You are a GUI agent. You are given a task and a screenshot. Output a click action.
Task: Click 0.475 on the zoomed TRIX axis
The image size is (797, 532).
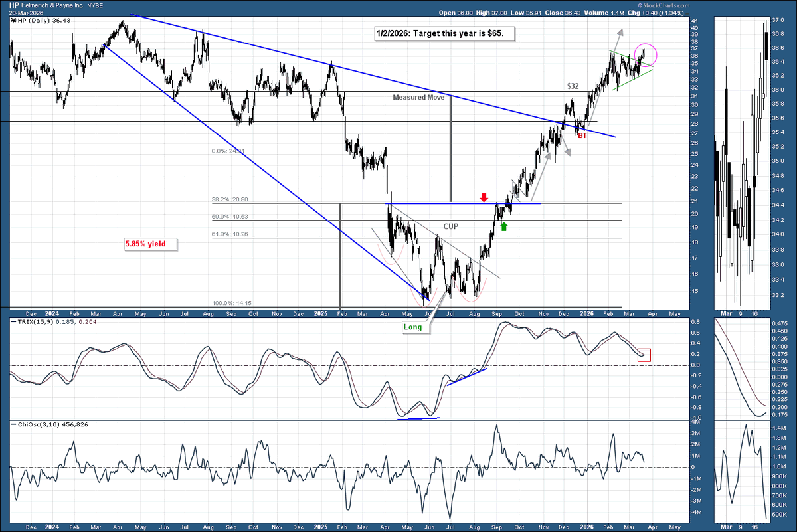pyautogui.click(x=780, y=324)
